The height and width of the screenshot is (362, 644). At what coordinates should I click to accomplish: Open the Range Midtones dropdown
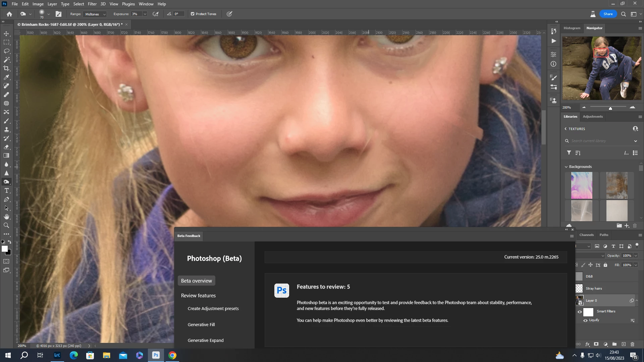pyautogui.click(x=95, y=14)
